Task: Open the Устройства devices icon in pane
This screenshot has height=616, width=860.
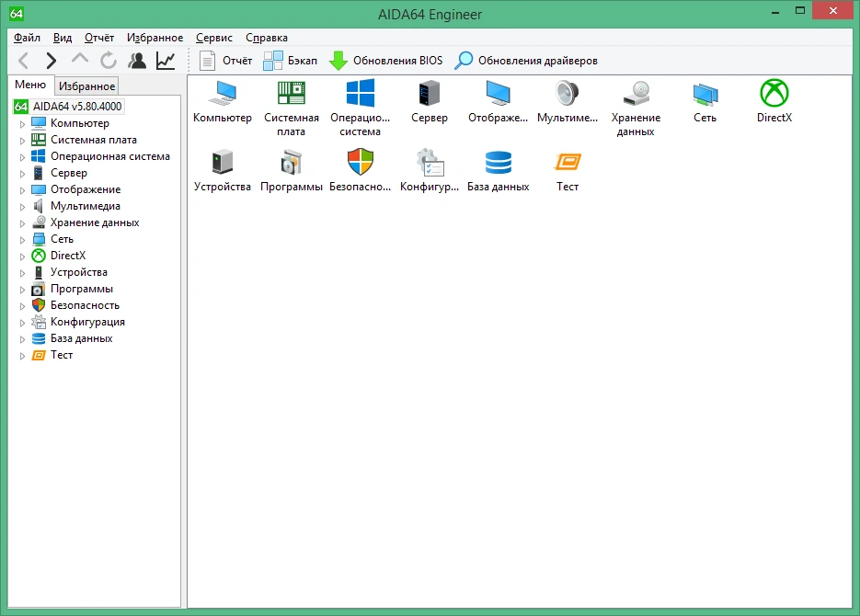Action: point(223,171)
